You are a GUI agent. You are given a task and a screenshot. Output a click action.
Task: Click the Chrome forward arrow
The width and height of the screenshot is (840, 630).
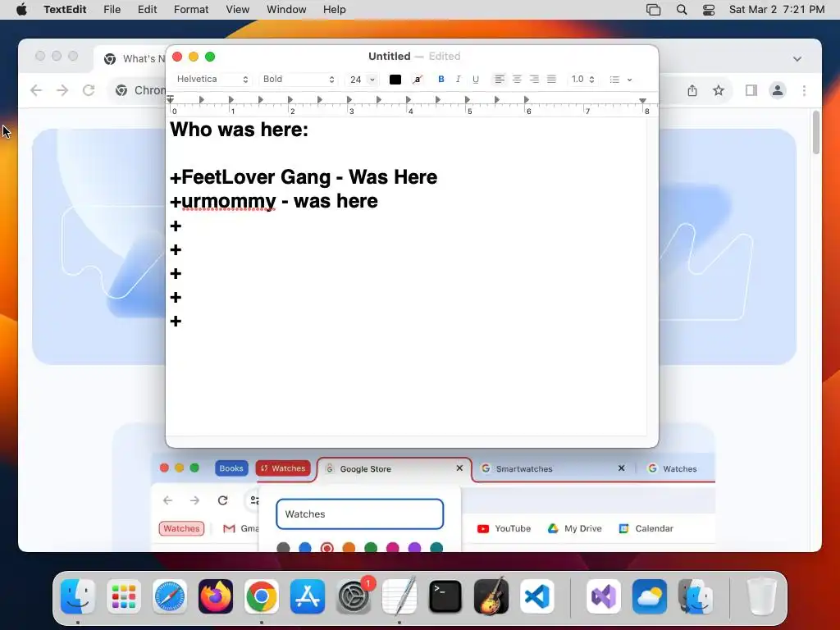(x=62, y=90)
